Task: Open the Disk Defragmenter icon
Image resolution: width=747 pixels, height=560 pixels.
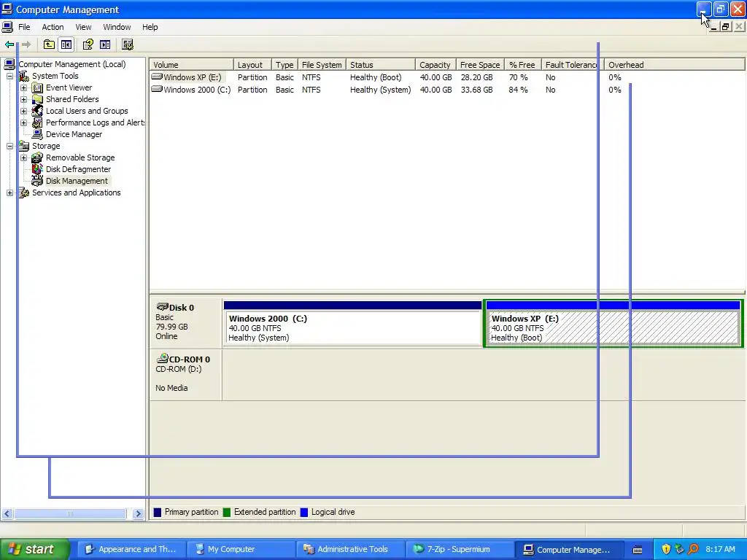Action: click(37, 169)
